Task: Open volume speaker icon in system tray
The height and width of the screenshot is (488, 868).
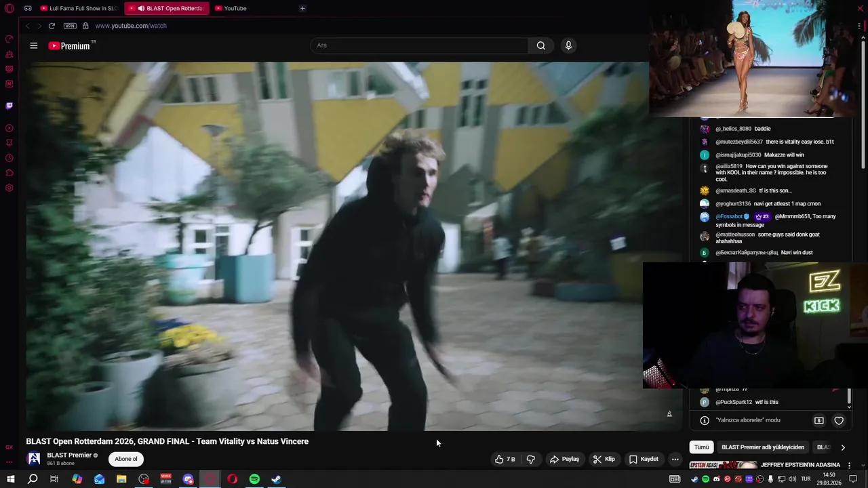Action: pos(792,479)
